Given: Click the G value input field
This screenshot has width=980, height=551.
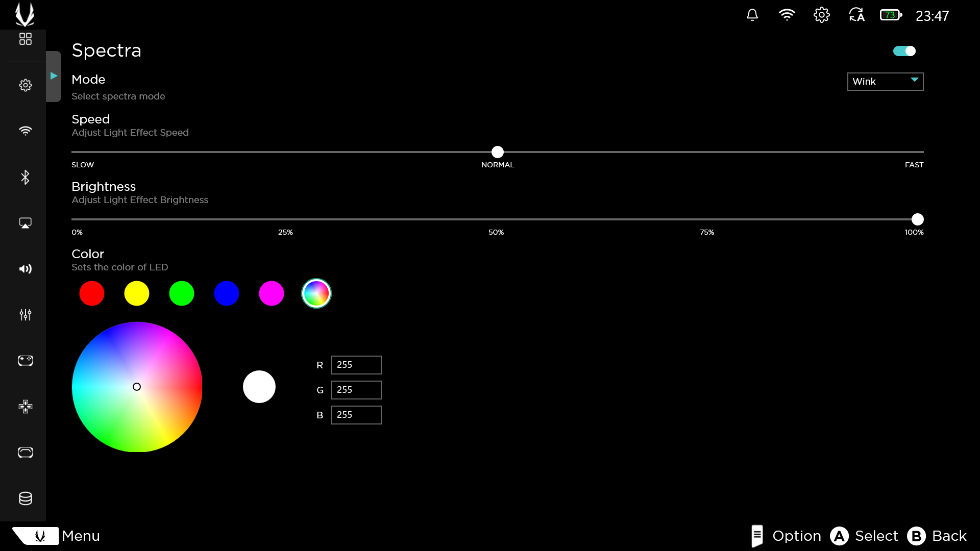Looking at the screenshot, I should coord(356,390).
